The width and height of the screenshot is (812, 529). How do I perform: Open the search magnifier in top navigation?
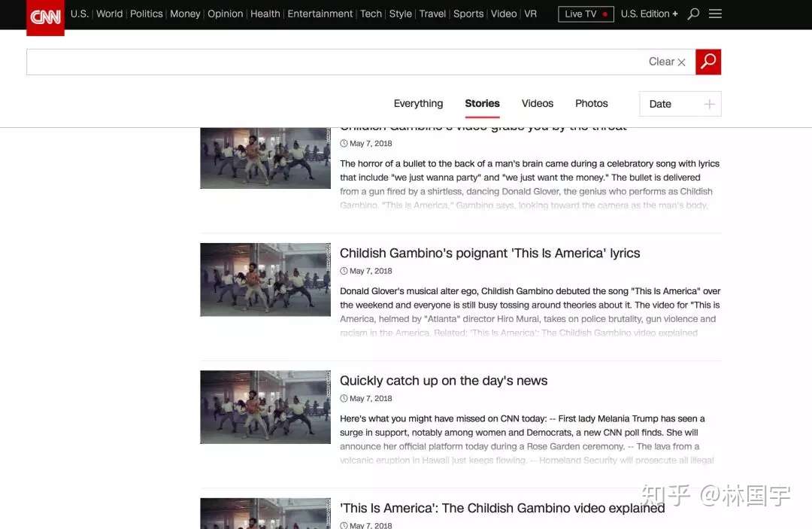[693, 14]
